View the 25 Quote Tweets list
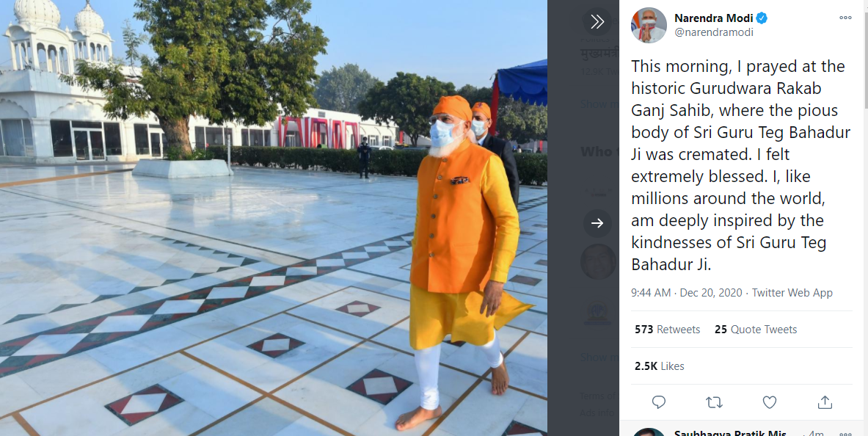 coord(756,330)
